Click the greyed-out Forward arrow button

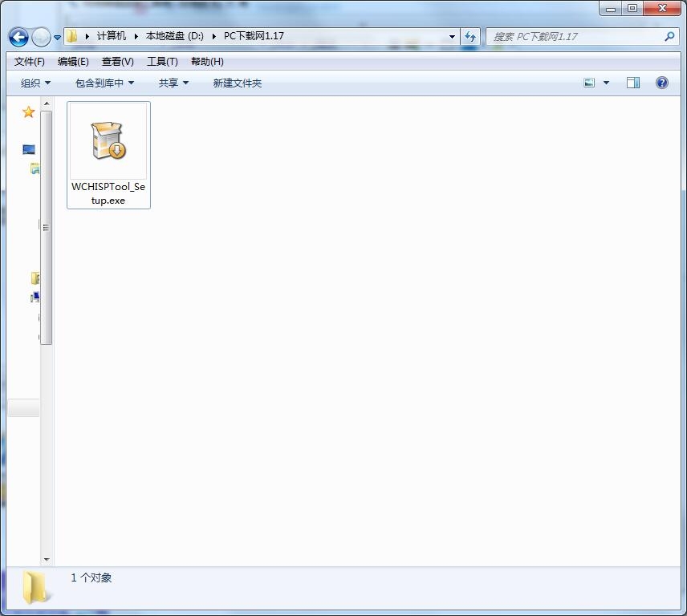pyautogui.click(x=41, y=37)
